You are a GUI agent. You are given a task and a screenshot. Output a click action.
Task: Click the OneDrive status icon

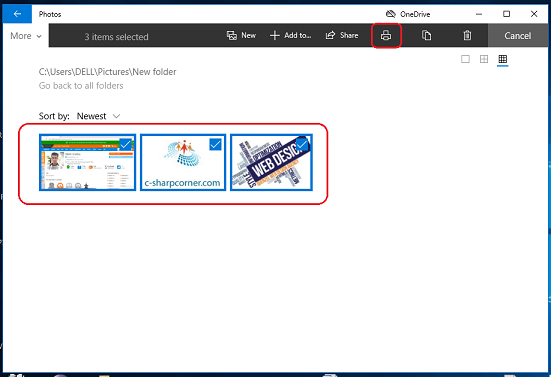click(x=390, y=14)
